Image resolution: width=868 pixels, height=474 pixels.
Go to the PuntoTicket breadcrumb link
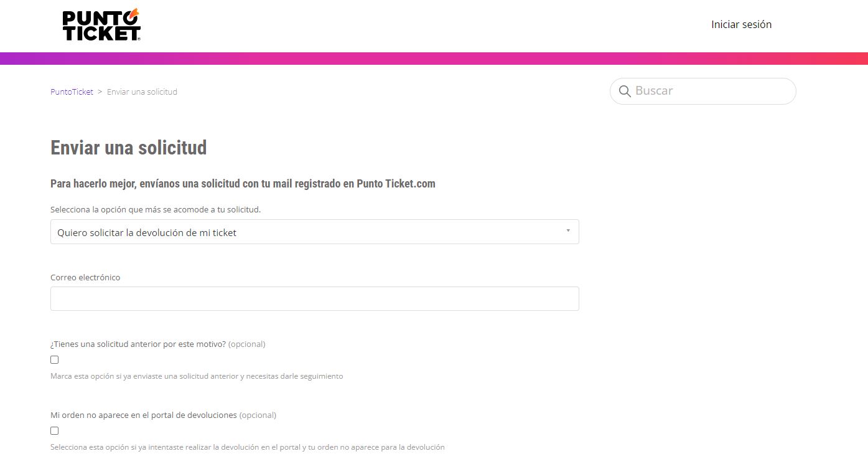coord(72,92)
